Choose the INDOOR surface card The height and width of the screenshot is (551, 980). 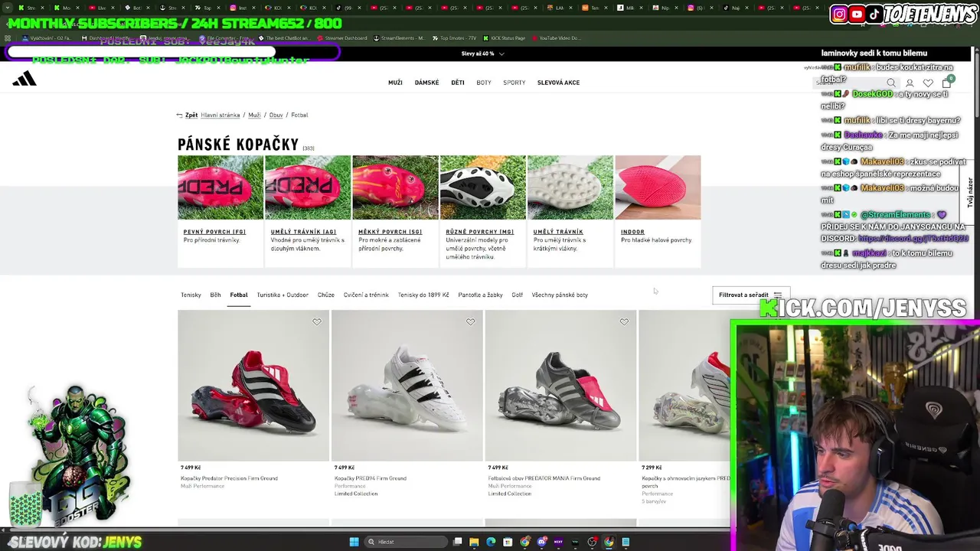coord(658,211)
